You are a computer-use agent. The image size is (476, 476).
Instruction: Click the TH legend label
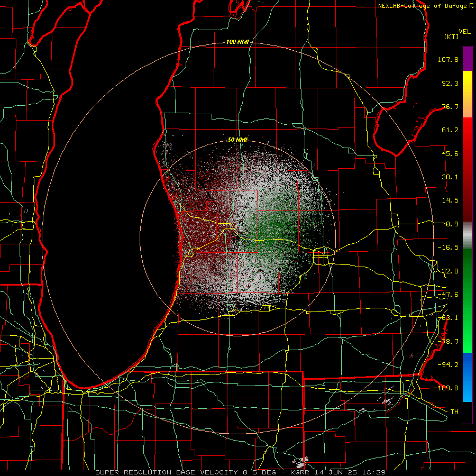pos(454,412)
